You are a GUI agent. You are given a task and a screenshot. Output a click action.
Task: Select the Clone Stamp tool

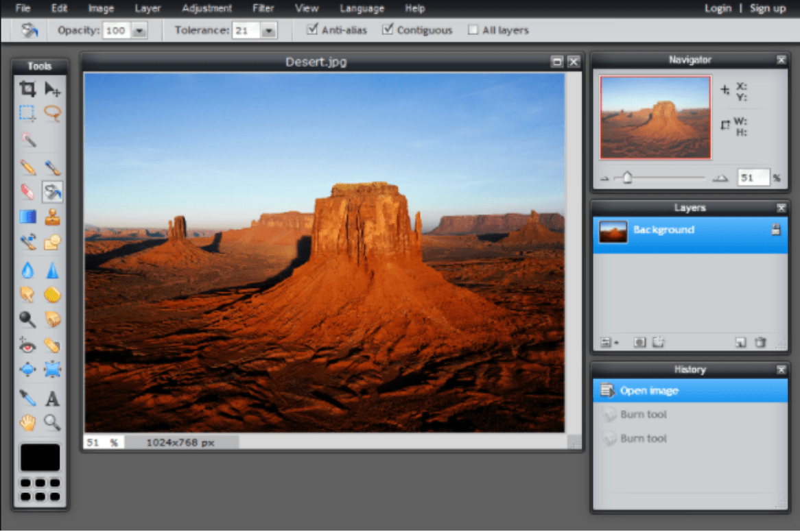pos(52,217)
